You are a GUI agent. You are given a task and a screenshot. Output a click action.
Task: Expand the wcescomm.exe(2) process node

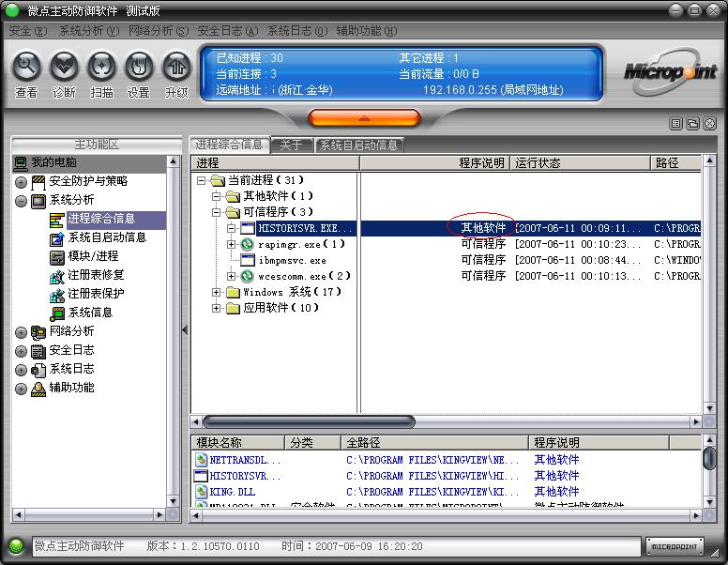point(231,276)
